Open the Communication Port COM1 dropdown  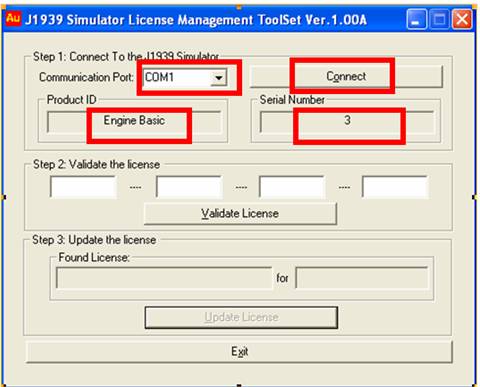coord(219,78)
